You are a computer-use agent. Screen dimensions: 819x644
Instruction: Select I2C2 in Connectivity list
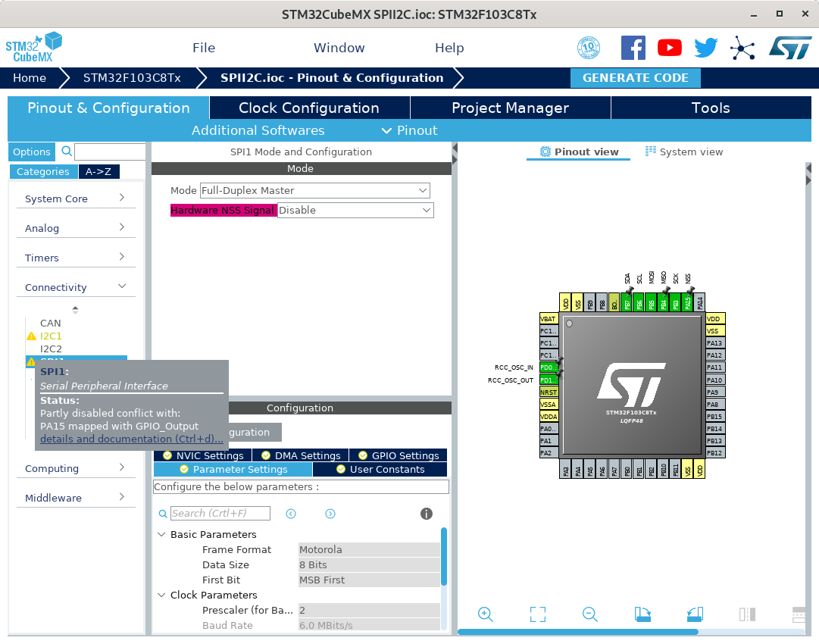tap(51, 349)
